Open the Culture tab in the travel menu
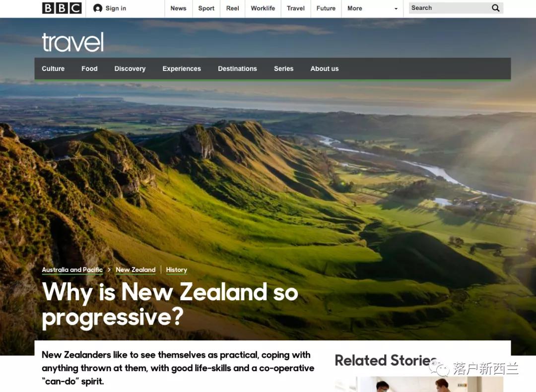The image size is (536, 392). 53,68
